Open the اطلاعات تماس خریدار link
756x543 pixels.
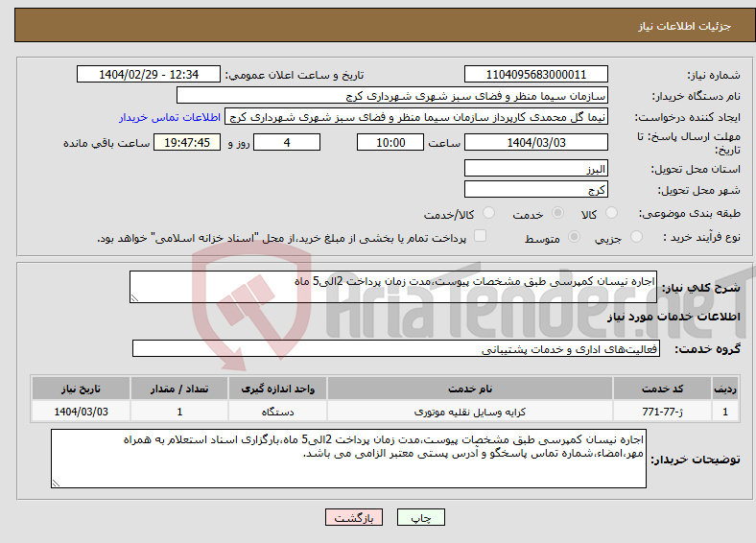[x=170, y=117]
